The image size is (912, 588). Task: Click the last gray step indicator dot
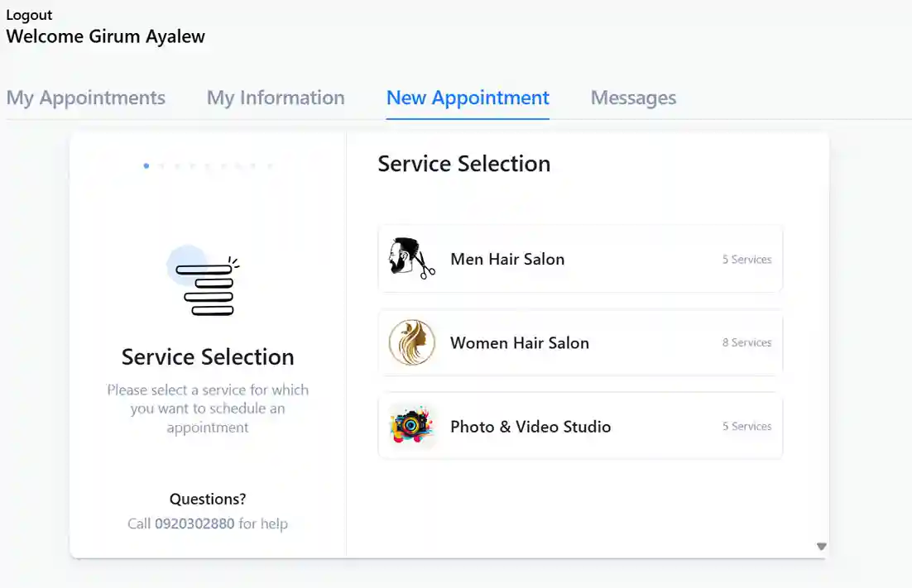(x=270, y=166)
